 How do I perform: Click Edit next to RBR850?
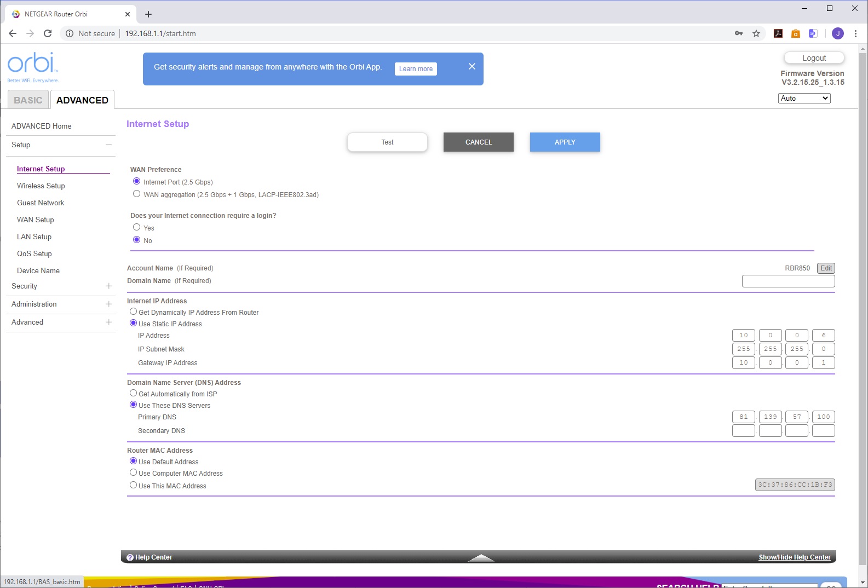point(826,268)
